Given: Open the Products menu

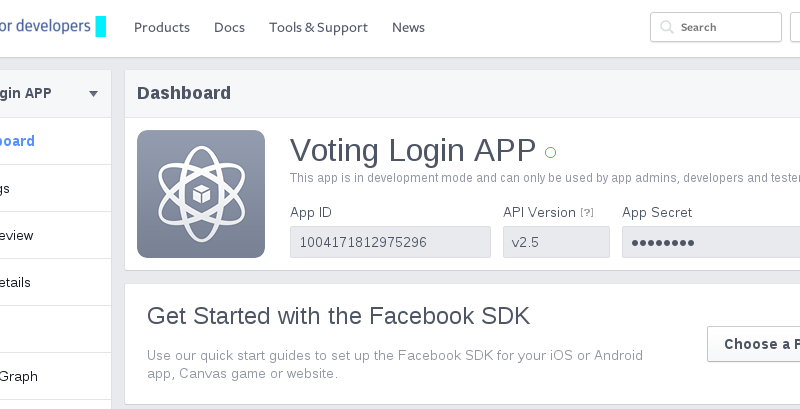Looking at the screenshot, I should [x=162, y=28].
